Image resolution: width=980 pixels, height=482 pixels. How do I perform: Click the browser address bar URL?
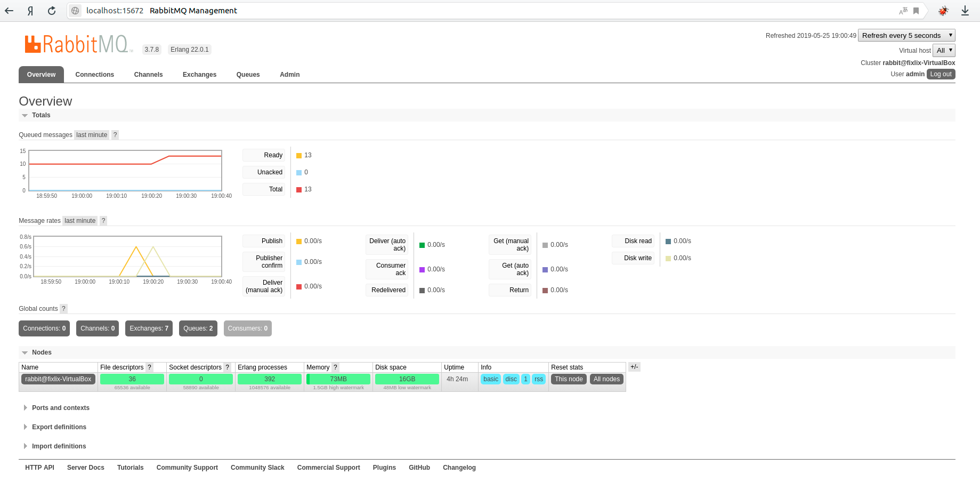click(x=115, y=11)
